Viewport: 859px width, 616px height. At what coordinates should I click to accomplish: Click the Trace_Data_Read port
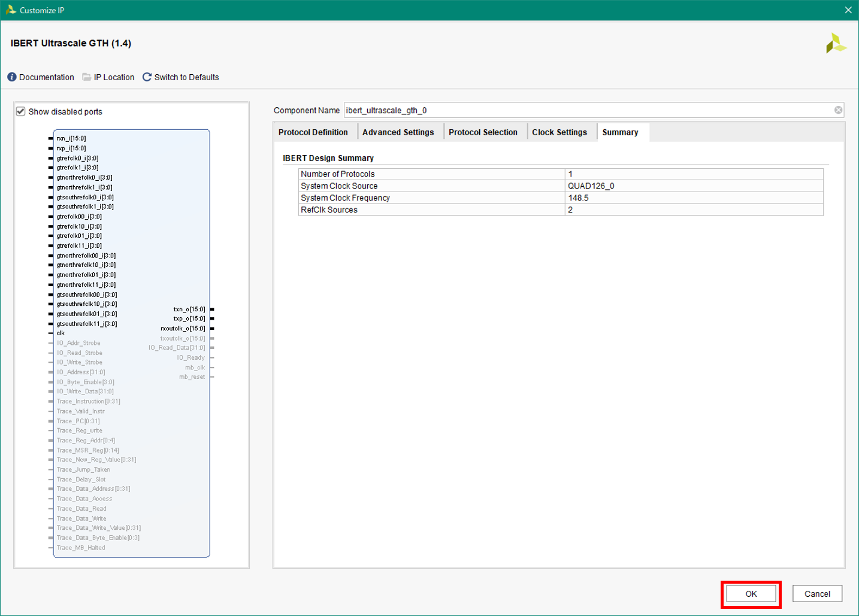(x=81, y=509)
